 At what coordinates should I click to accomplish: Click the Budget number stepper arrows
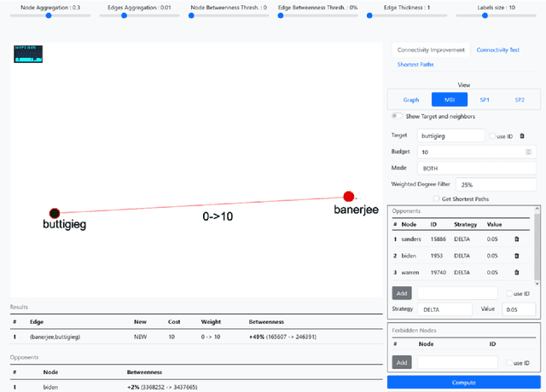pyautogui.click(x=528, y=152)
